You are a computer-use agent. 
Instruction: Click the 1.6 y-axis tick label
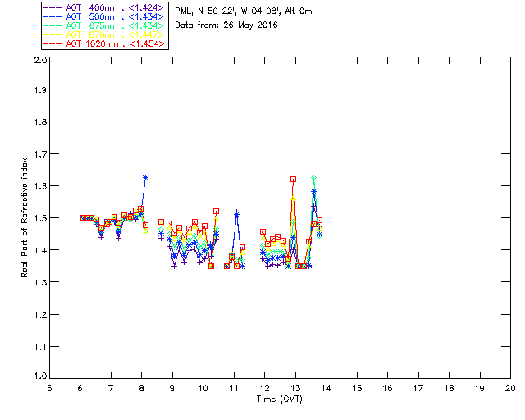[x=40, y=186]
